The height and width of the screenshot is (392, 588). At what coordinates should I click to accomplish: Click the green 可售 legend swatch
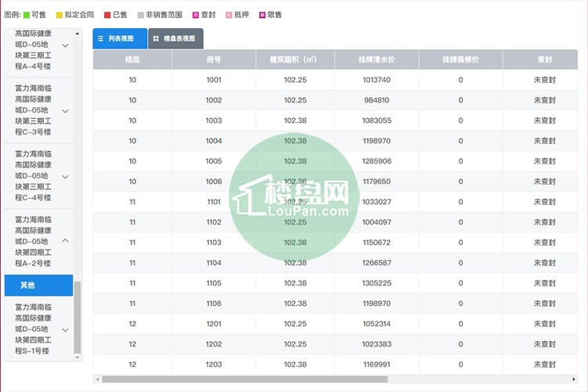(27, 15)
